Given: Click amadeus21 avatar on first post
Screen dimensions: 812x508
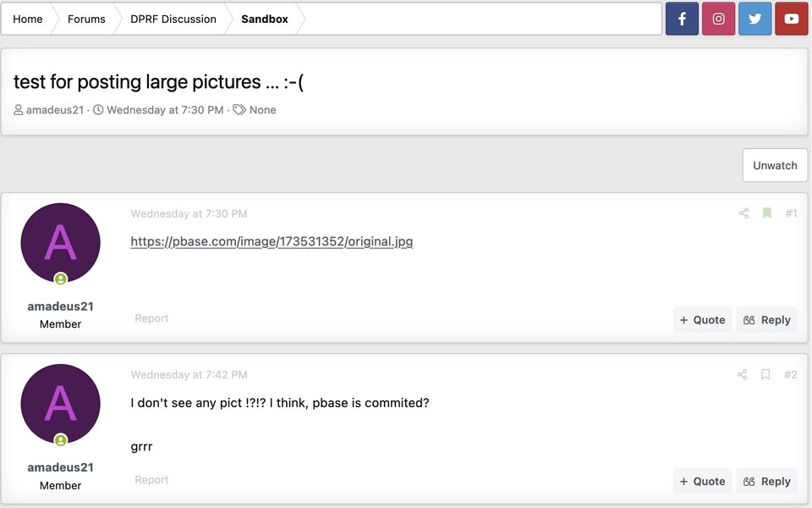Looking at the screenshot, I should (60, 243).
